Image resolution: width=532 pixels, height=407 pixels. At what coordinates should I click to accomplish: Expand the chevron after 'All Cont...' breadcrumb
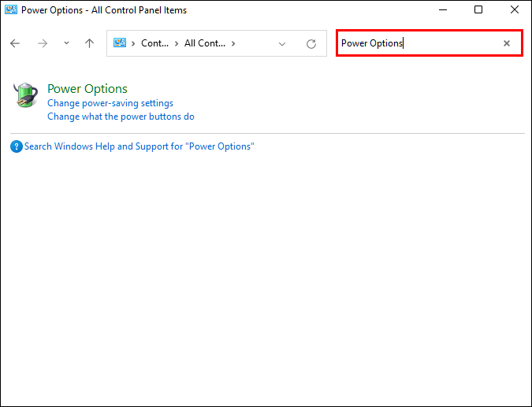[233, 43]
